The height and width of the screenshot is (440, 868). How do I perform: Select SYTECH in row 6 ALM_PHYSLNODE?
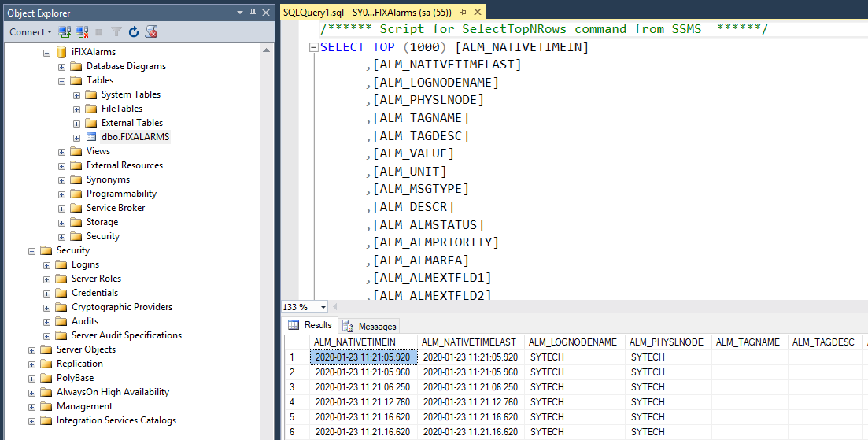point(668,431)
